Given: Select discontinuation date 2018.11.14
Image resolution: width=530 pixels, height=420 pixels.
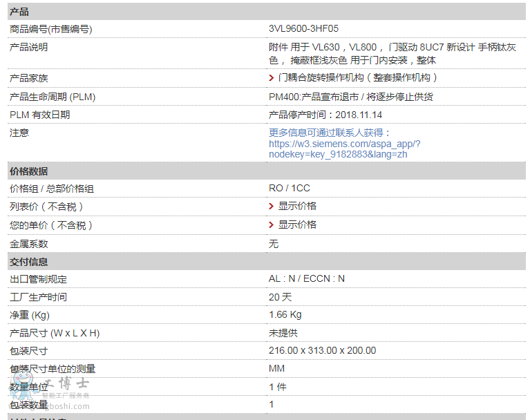Looking at the screenshot, I should point(359,115).
